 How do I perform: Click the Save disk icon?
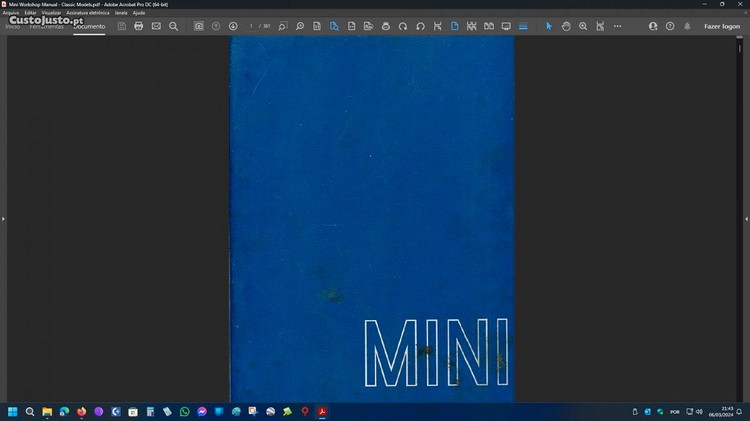pyautogui.click(x=122, y=26)
